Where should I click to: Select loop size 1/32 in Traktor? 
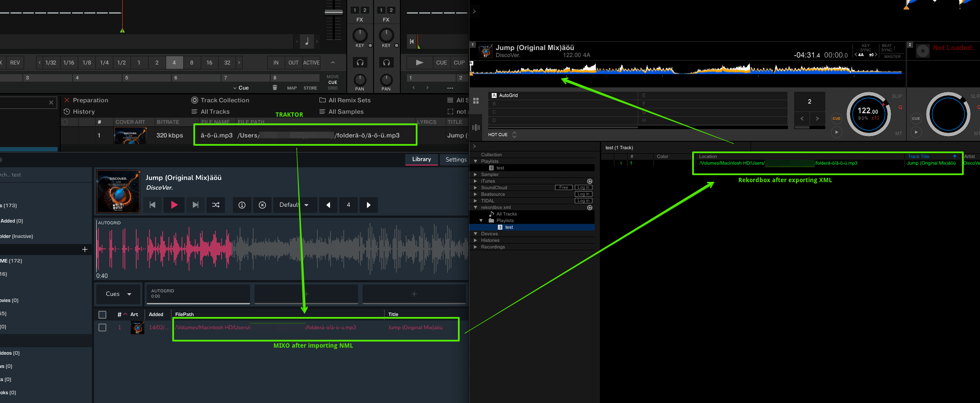pos(51,62)
